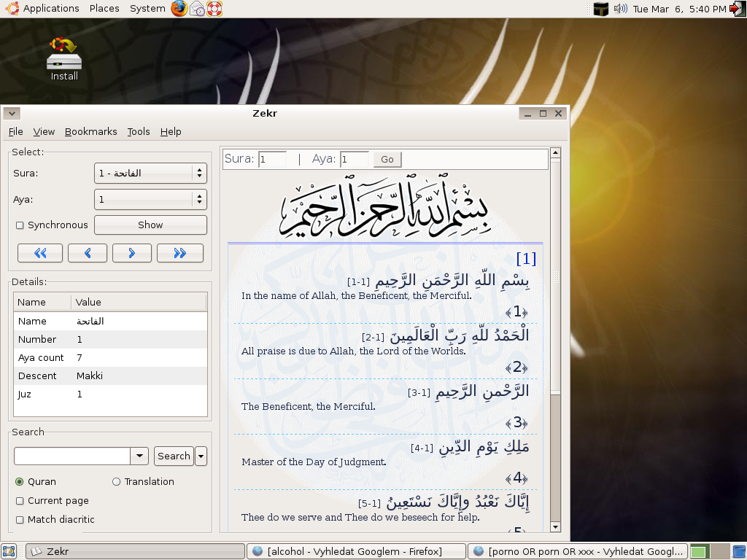Focus the Sura number input field

point(273,160)
